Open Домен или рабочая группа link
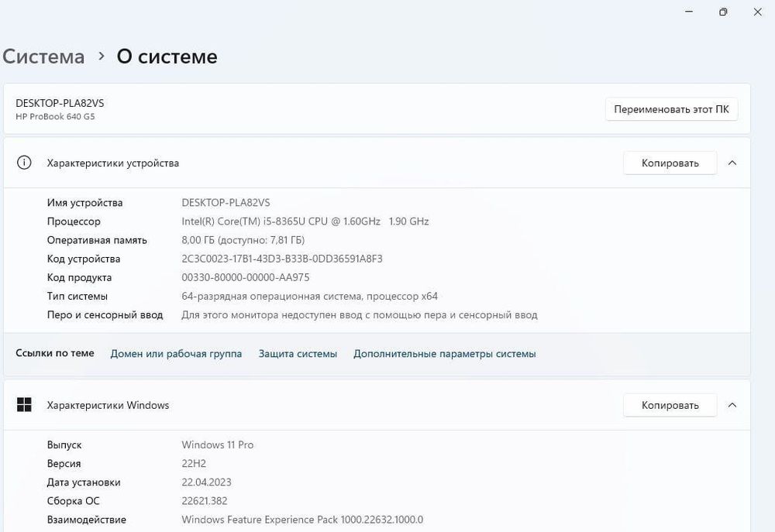This screenshot has width=775, height=532. (x=176, y=354)
